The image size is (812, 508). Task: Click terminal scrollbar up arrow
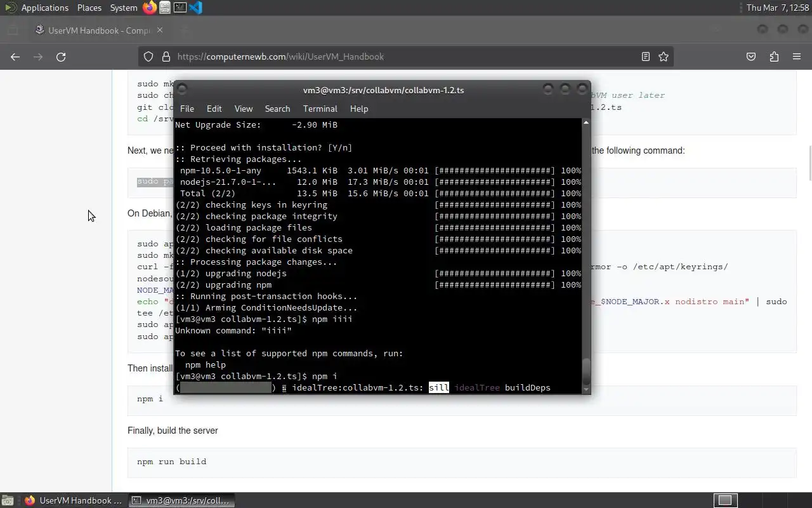[x=586, y=123]
